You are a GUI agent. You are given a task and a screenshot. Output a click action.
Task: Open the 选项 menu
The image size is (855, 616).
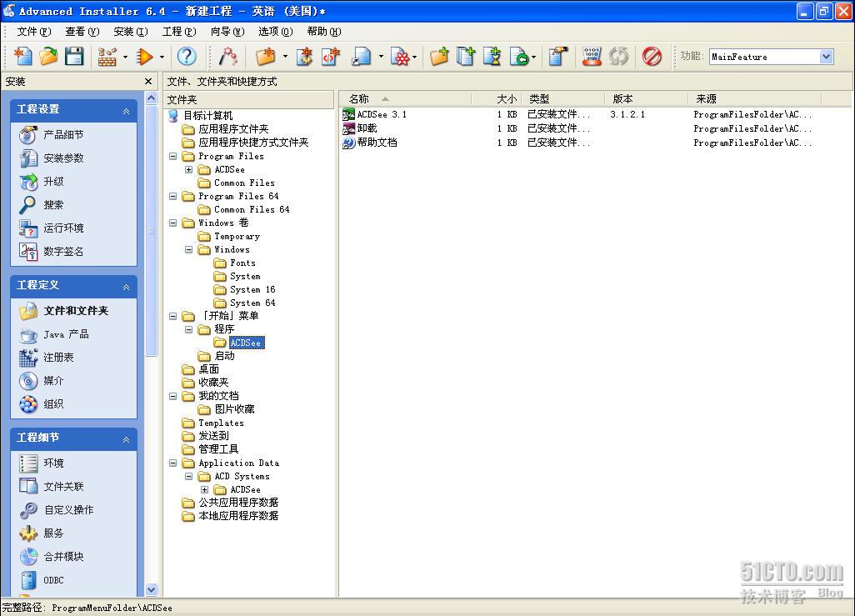(x=275, y=31)
